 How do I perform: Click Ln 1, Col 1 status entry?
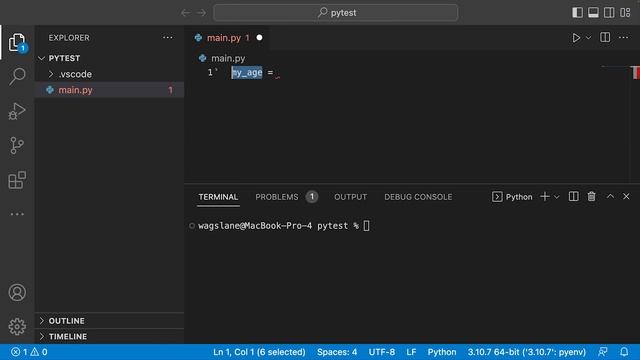click(x=259, y=352)
